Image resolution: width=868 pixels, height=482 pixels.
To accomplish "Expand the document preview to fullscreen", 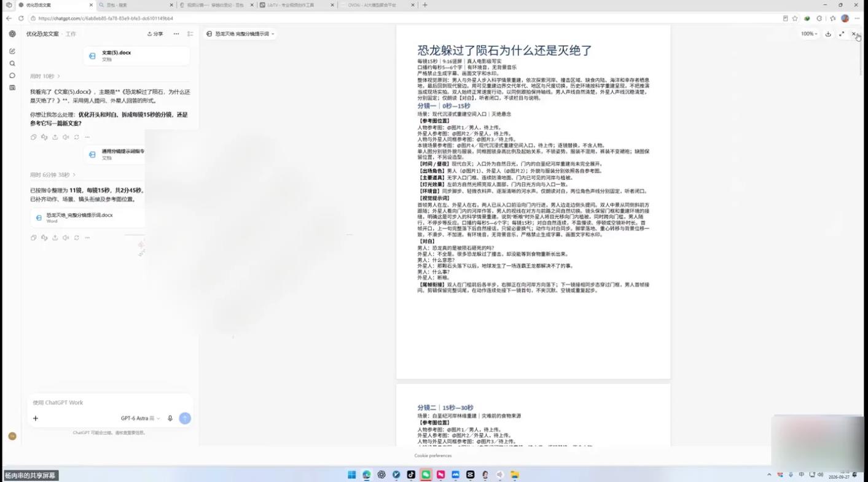I will click(x=842, y=34).
